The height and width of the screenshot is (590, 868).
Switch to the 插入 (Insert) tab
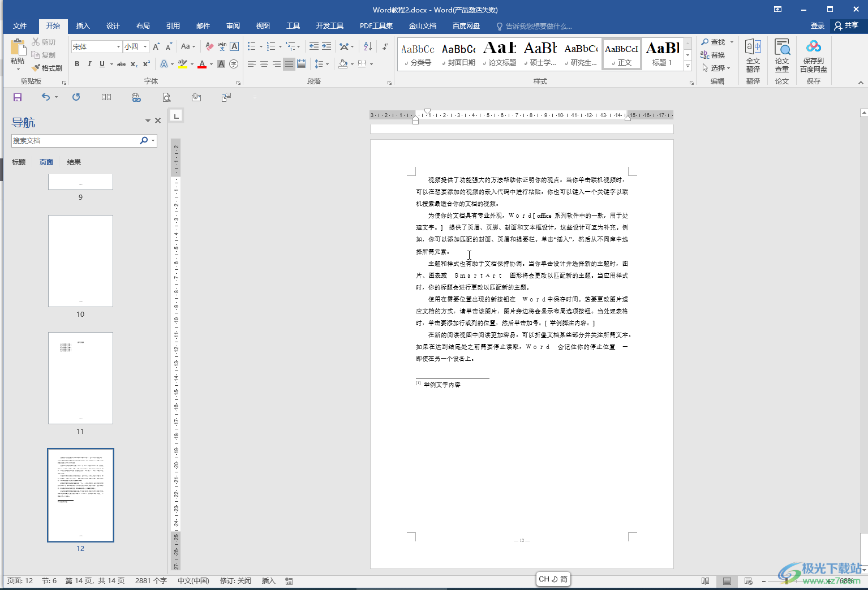(83, 26)
